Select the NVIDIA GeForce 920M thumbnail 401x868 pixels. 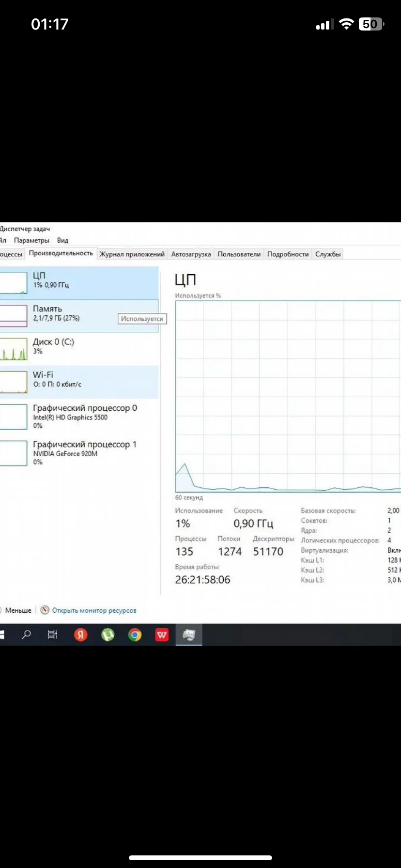[13, 453]
